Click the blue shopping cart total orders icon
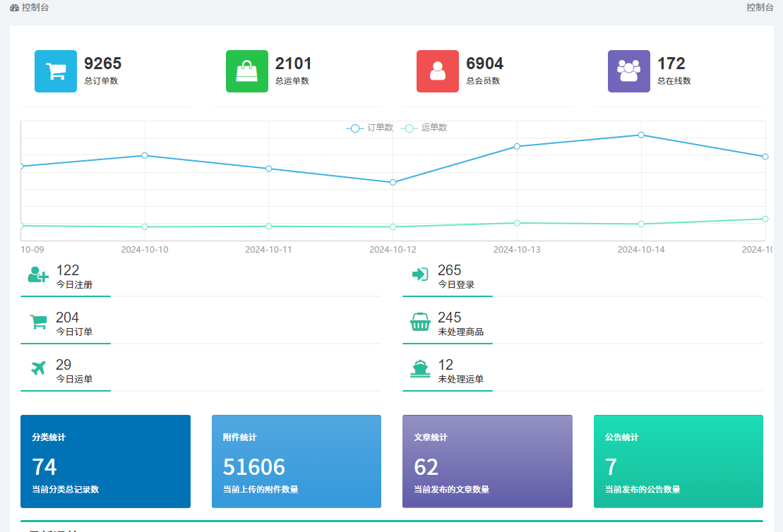 pyautogui.click(x=56, y=71)
